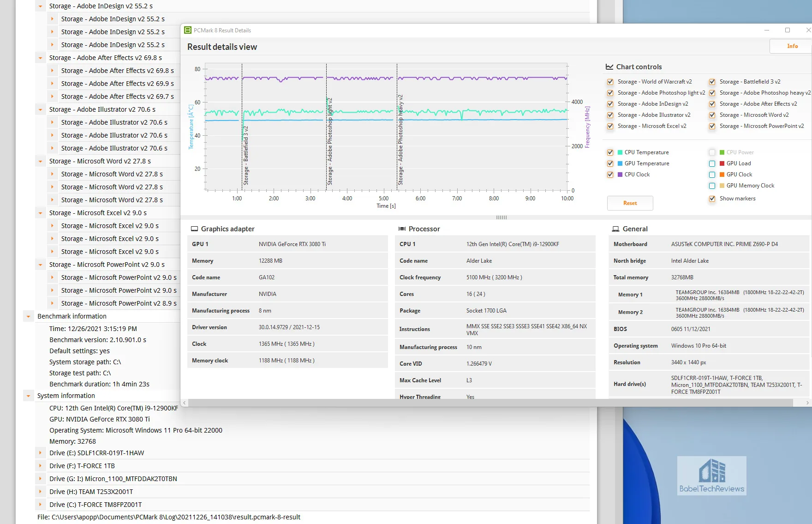Minimize the PCMark 8 Result Details window

767,30
